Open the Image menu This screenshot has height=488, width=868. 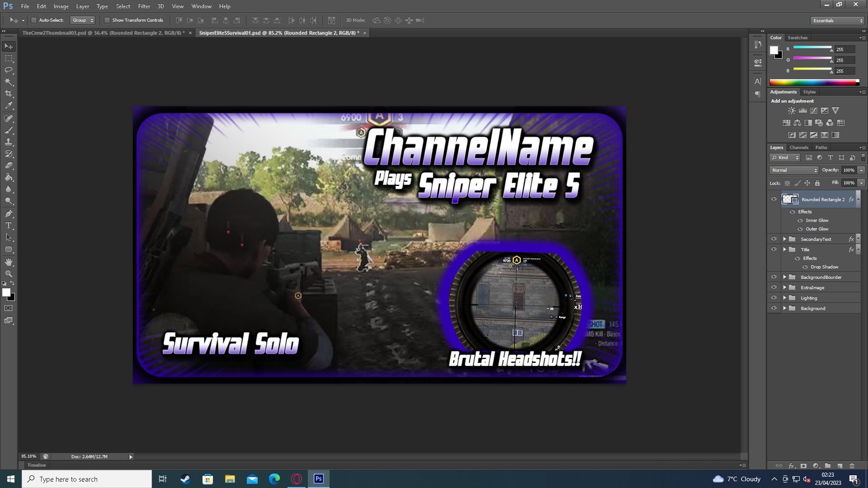coord(61,6)
